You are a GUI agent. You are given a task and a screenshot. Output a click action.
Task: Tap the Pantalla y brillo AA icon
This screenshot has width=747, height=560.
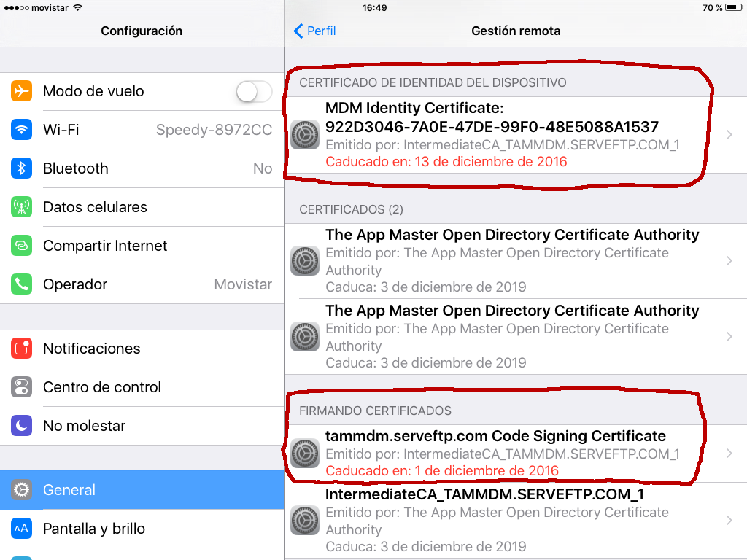[x=21, y=529]
